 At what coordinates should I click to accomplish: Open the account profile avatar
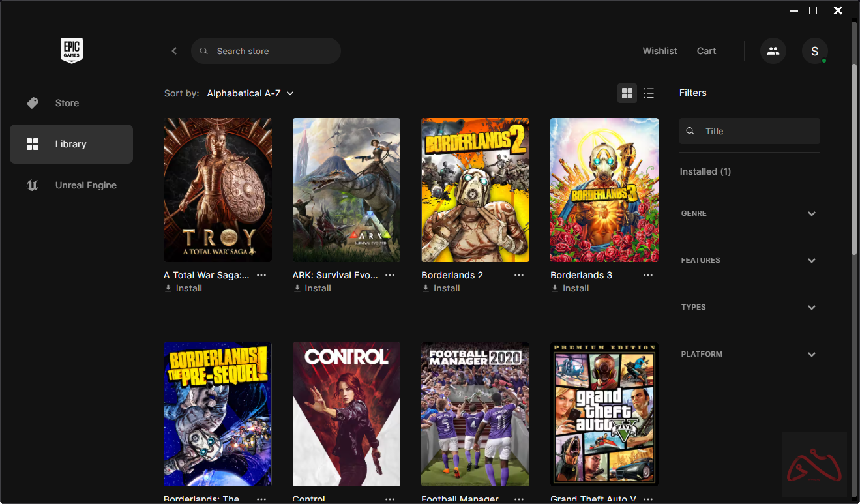(x=814, y=51)
